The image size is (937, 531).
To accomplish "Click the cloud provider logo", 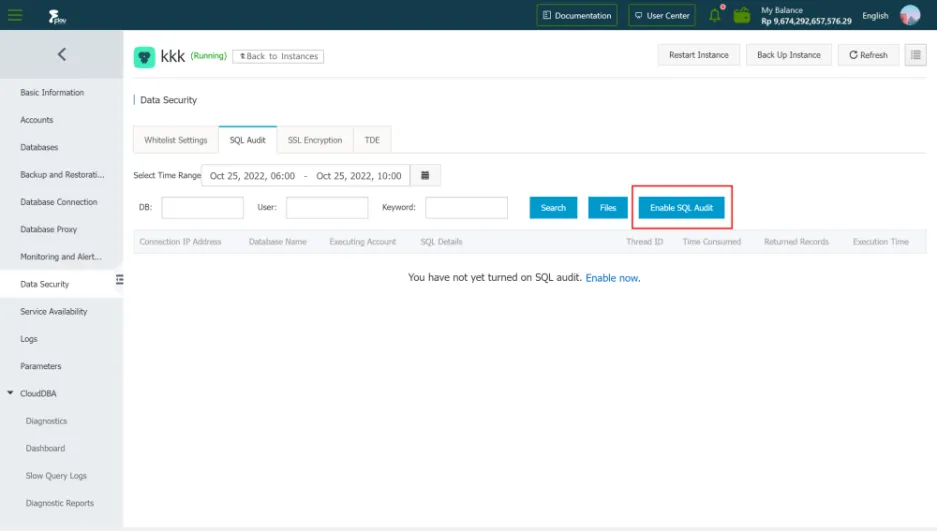I will tap(57, 16).
